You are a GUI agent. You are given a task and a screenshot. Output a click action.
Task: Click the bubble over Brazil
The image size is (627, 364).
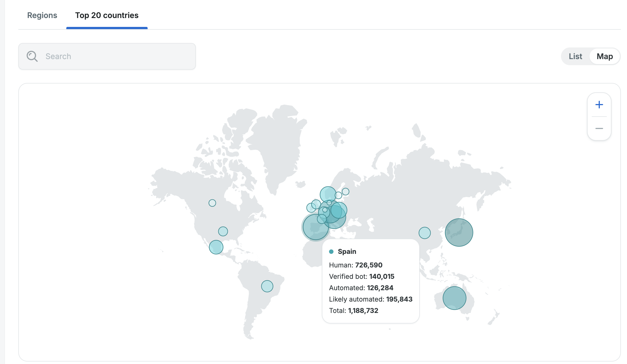click(x=267, y=286)
